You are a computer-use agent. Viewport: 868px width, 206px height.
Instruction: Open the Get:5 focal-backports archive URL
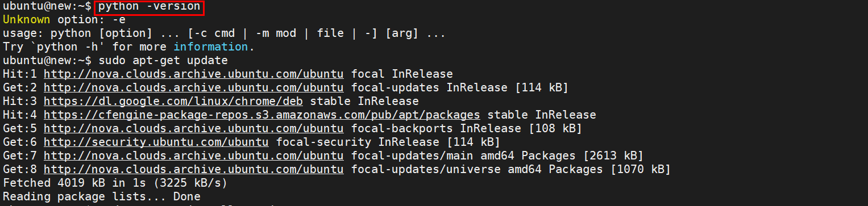coord(193,128)
